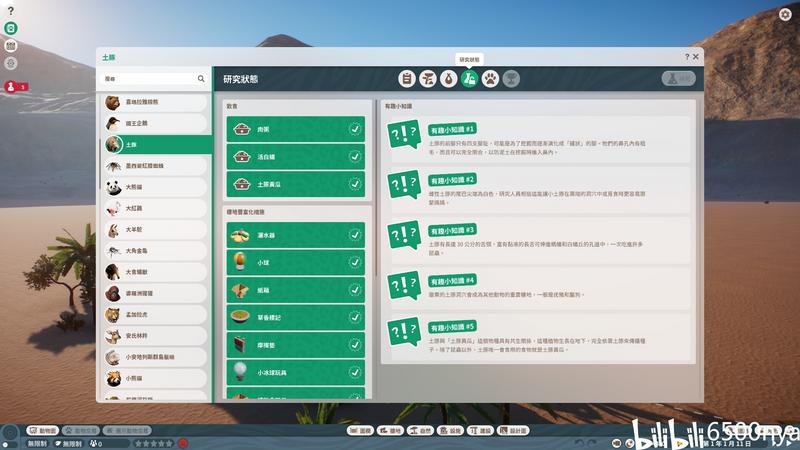
Task: Select 大紅鸛 flamingo in the list
Action: pos(156,208)
